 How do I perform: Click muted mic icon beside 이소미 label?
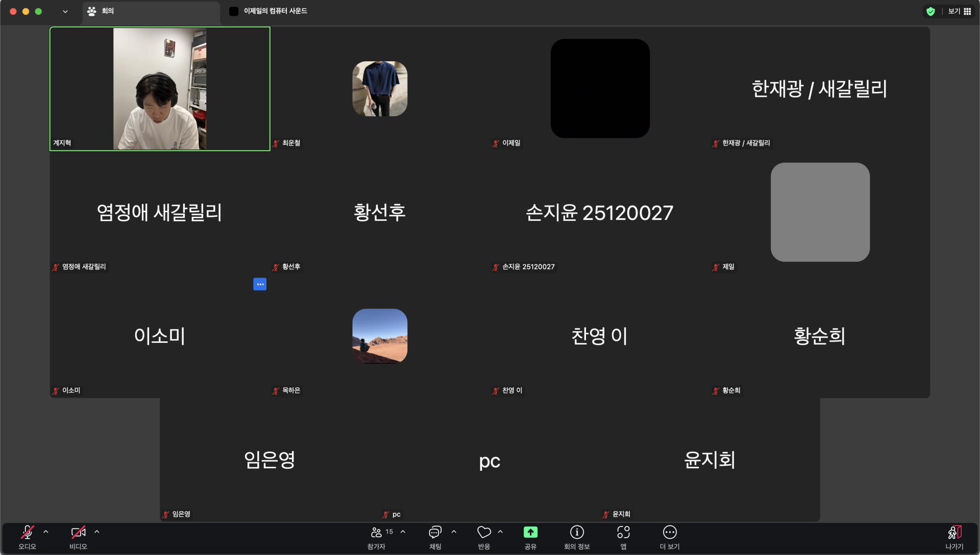[56, 391]
